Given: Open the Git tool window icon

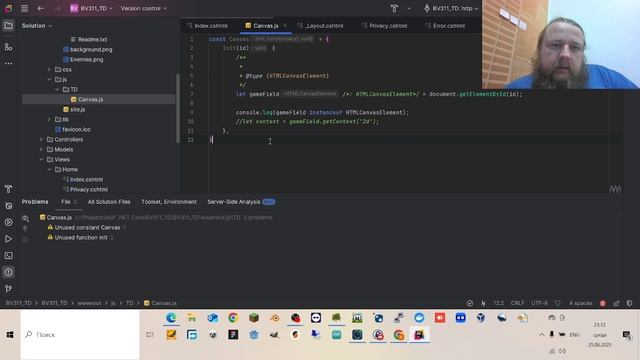Looking at the screenshot, I should (8, 289).
